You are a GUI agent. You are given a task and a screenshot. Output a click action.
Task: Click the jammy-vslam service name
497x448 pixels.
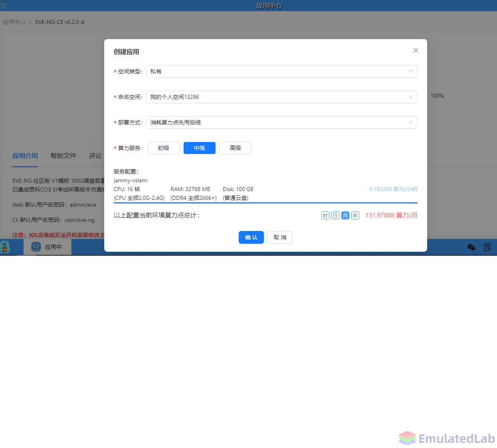click(131, 180)
